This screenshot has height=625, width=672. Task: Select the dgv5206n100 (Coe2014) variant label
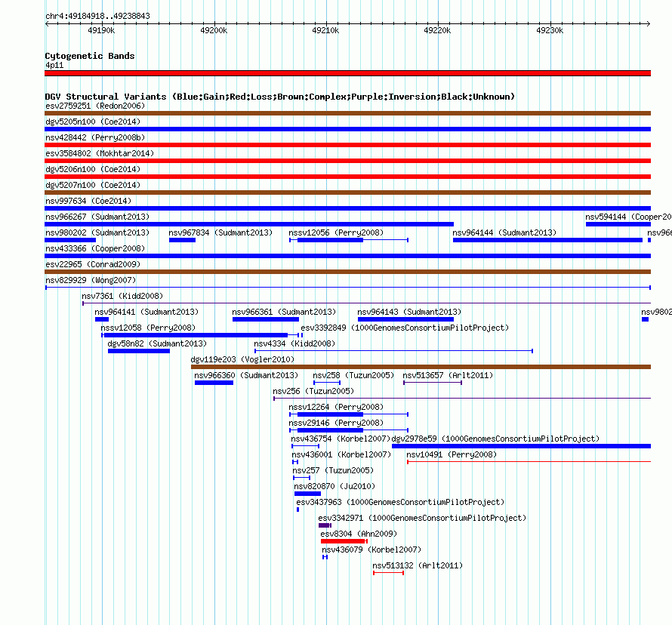(x=93, y=169)
